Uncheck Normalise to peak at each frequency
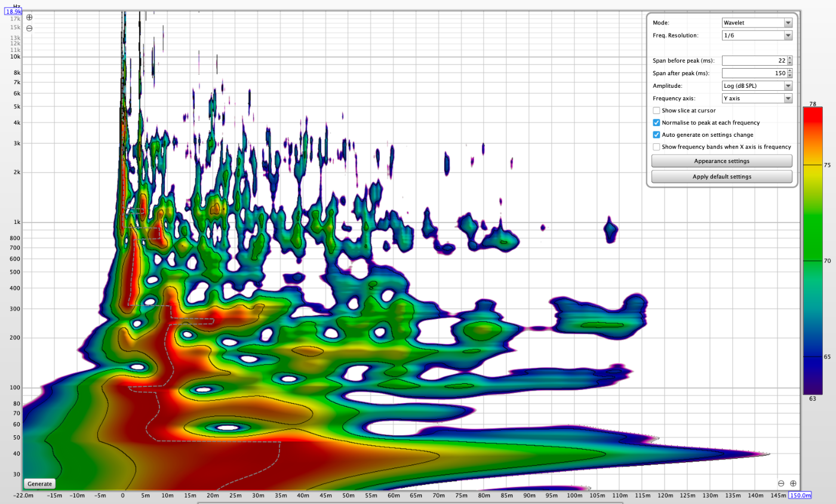The width and height of the screenshot is (836, 504). point(656,122)
